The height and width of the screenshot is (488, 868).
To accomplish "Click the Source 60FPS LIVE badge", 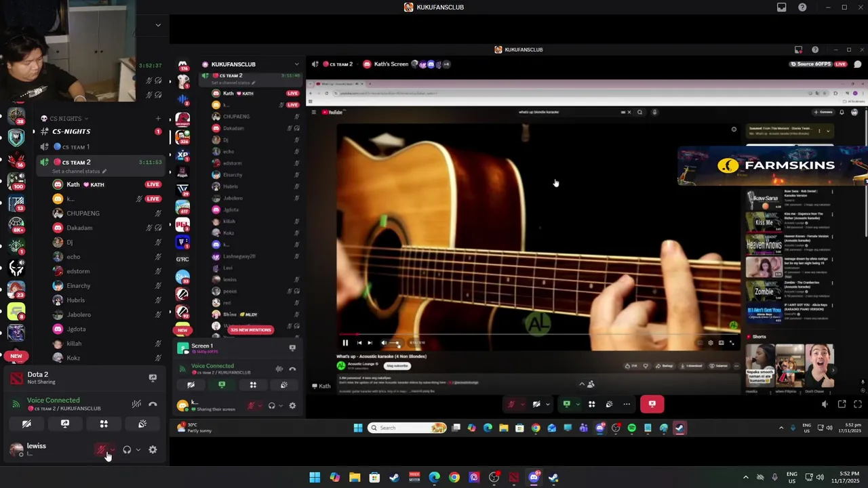I will [x=818, y=64].
